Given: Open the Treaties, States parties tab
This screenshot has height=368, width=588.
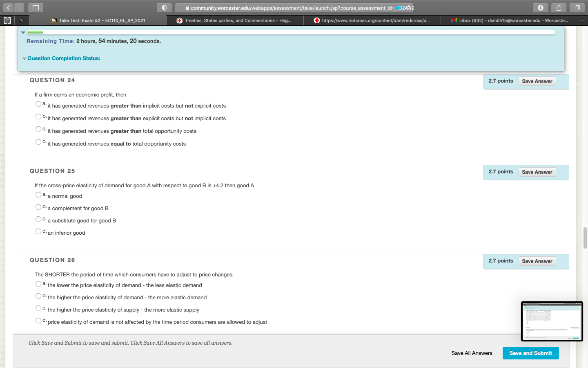Looking at the screenshot, I should (x=235, y=20).
